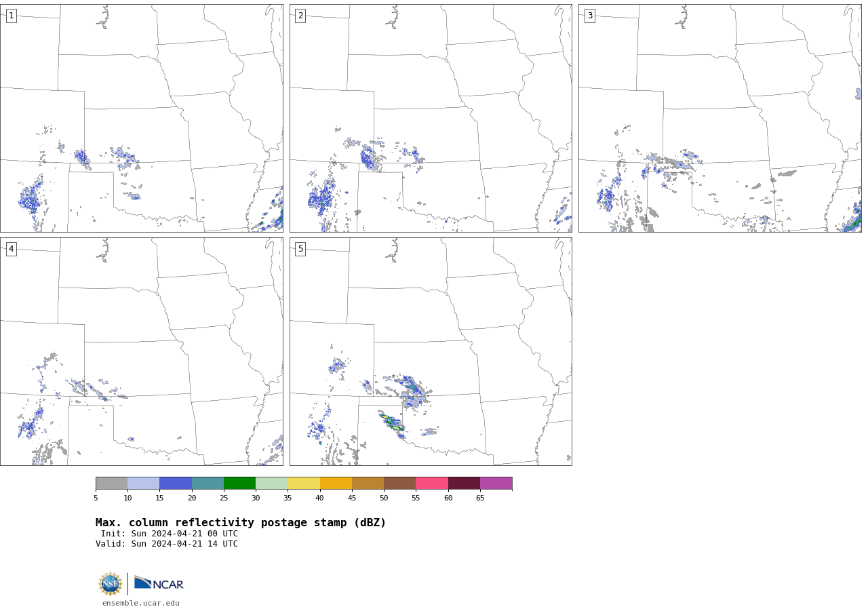The height and width of the screenshot is (611, 868).
Task: Click the teal 20-25 dBZ swatch
Action: [208, 483]
